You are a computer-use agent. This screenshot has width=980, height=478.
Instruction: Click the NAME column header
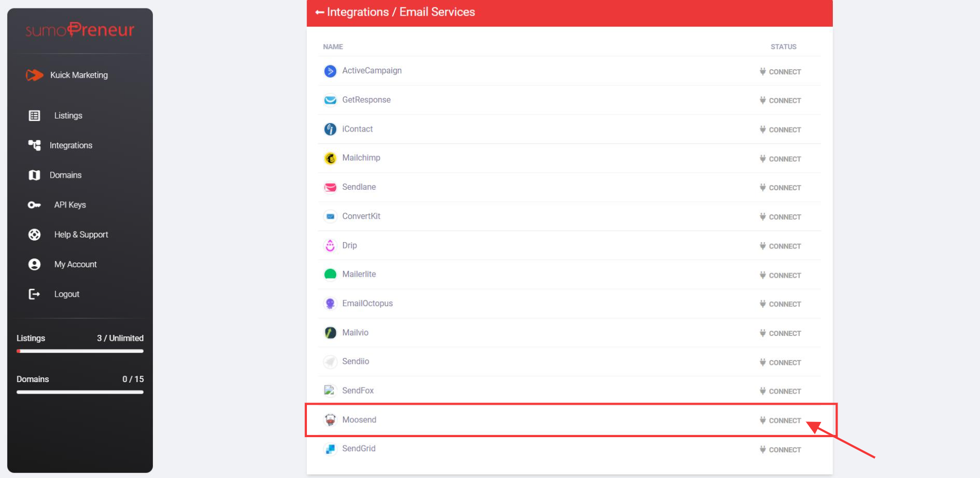click(333, 47)
